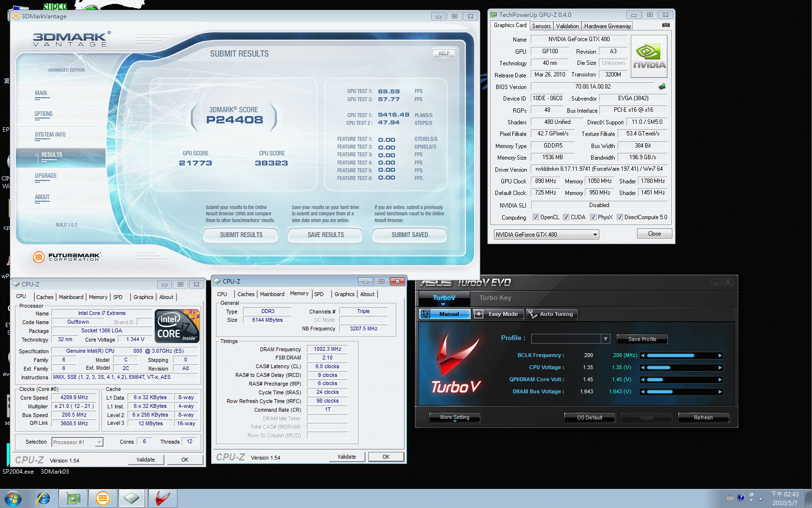Open the Processor #1 selection dropdown
Viewport: 812px width, 508px height.
(x=77, y=442)
